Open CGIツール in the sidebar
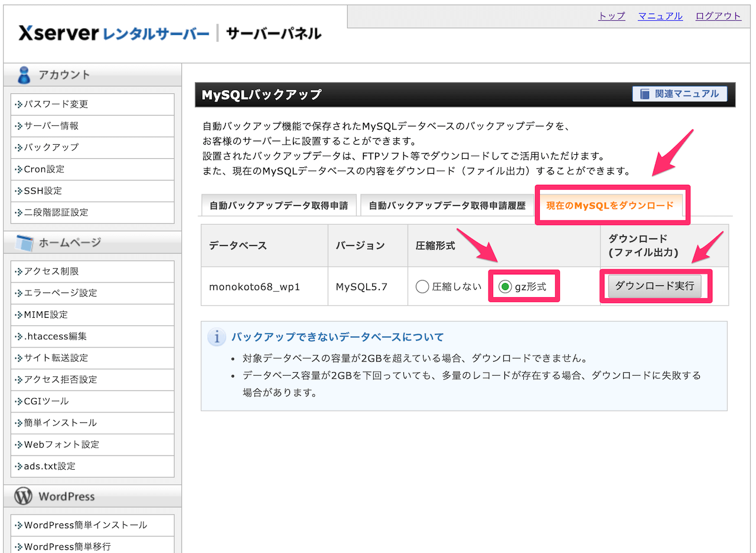Screen dimensions: 756x553 (x=93, y=401)
